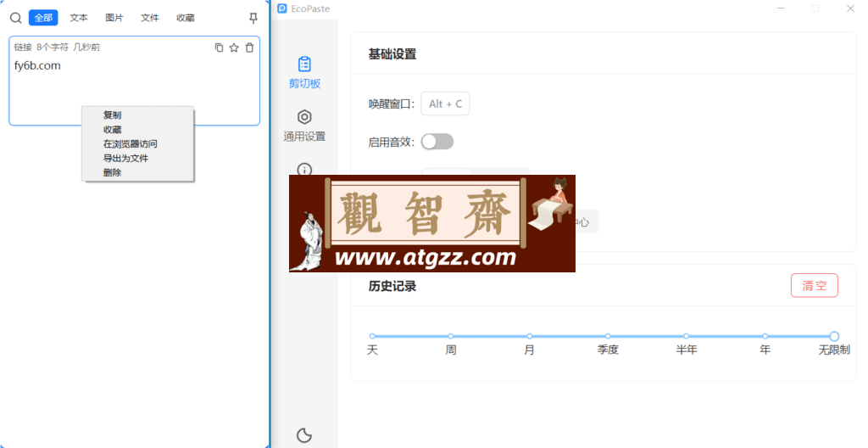Choose 收藏 from the context menu

point(138,129)
